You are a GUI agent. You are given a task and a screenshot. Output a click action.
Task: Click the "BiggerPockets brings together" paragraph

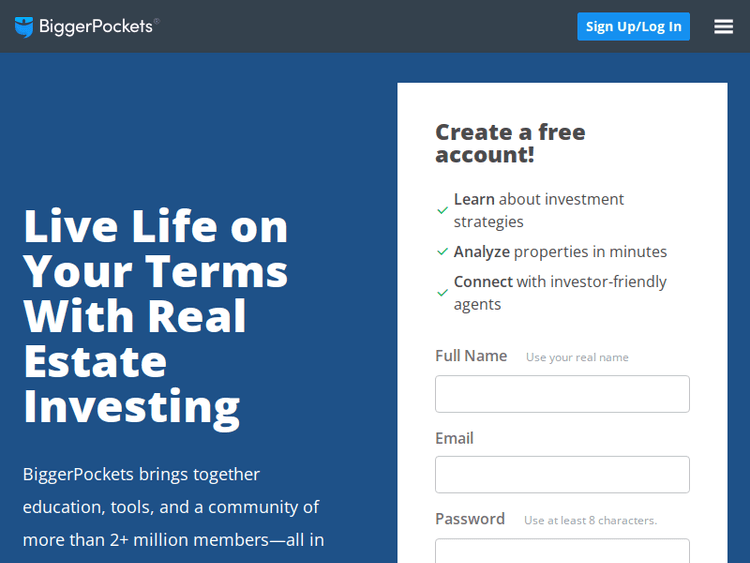pos(173,506)
